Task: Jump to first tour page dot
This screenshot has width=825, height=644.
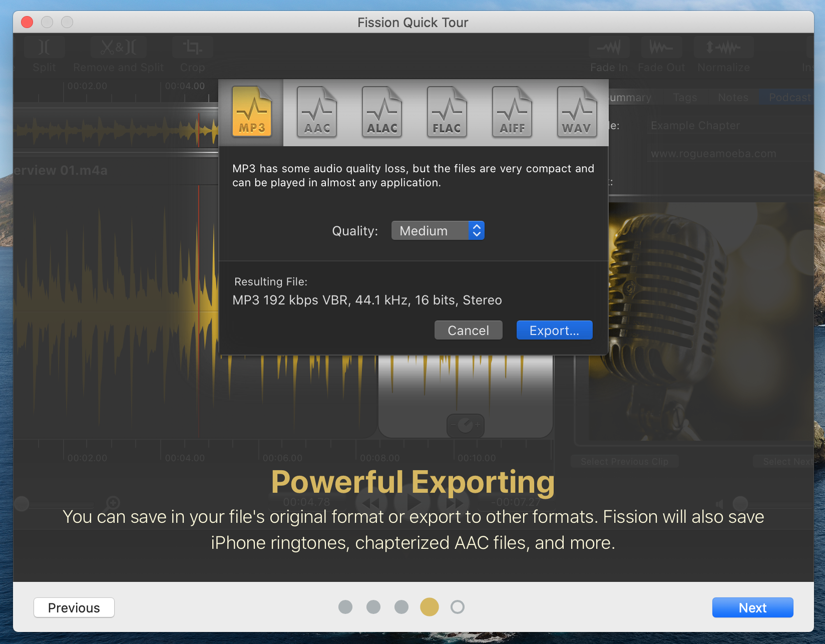Action: pyautogui.click(x=345, y=607)
